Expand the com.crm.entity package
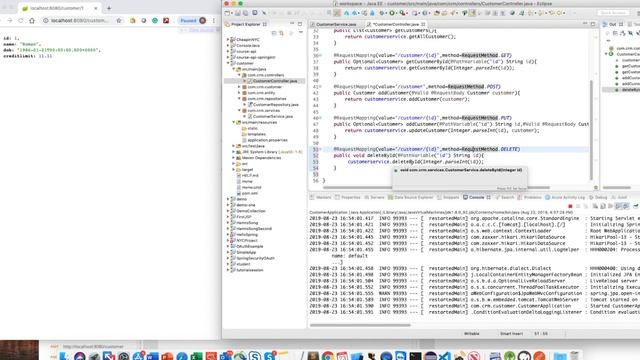Screen dimensions: 640x360 (240, 93)
